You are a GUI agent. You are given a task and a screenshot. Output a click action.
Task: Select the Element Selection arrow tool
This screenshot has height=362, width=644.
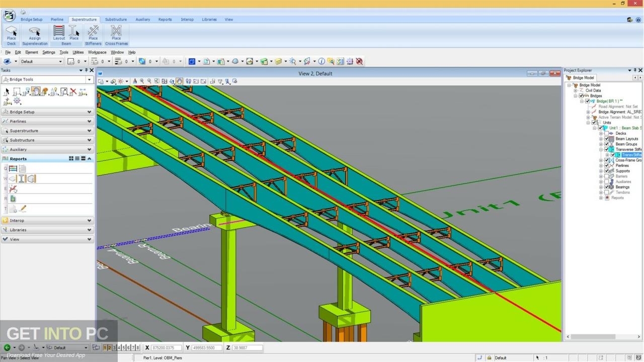coord(7,92)
